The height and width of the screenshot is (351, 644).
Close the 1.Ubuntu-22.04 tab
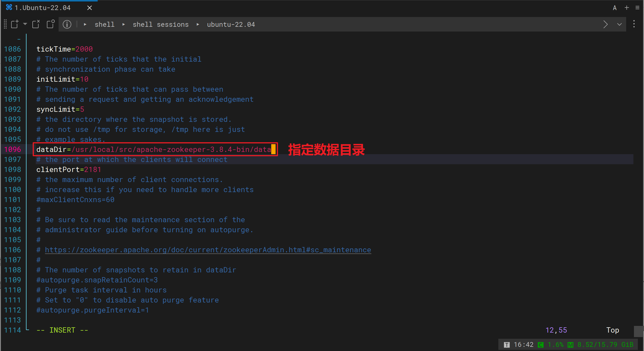pos(89,8)
